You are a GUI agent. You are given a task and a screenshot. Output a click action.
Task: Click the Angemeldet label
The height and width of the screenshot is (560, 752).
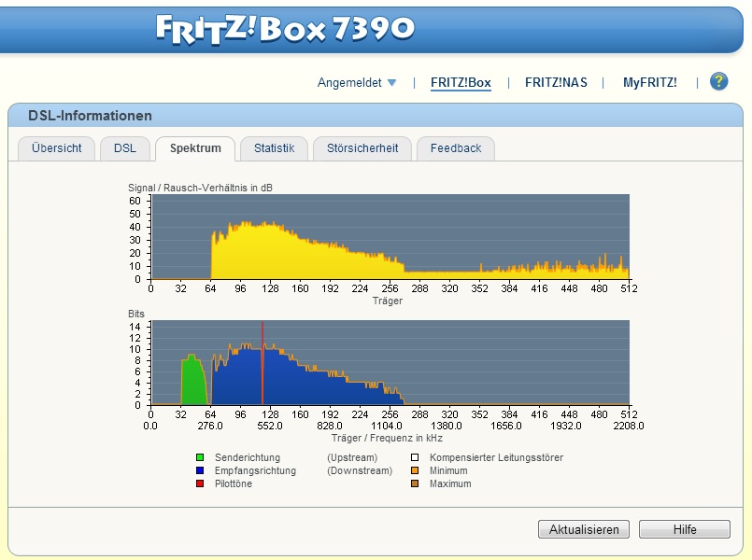[349, 82]
